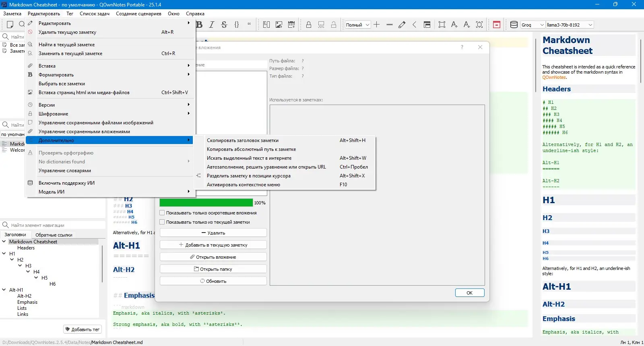Apply strikethrough formatting from the toolbar
The image size is (644, 346).
[x=224, y=25]
